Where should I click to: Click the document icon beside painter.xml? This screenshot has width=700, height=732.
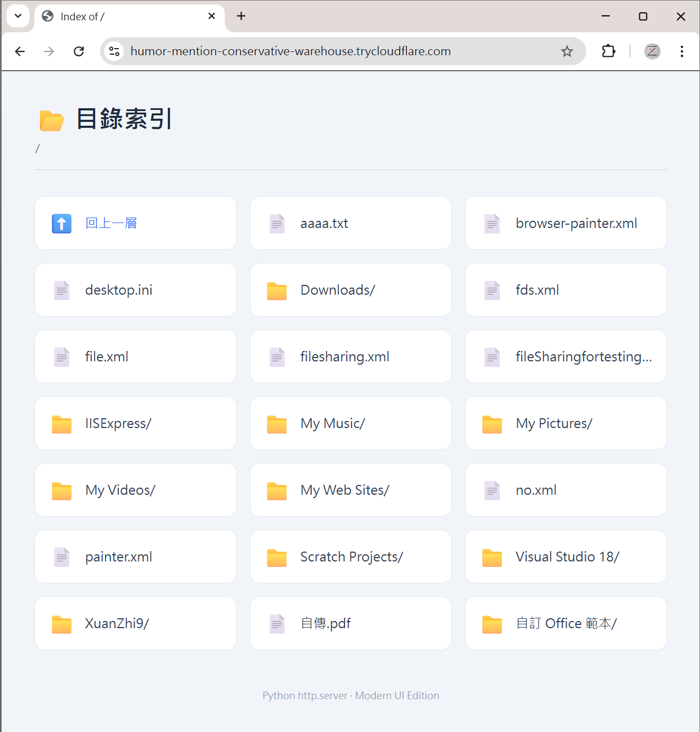tap(61, 557)
